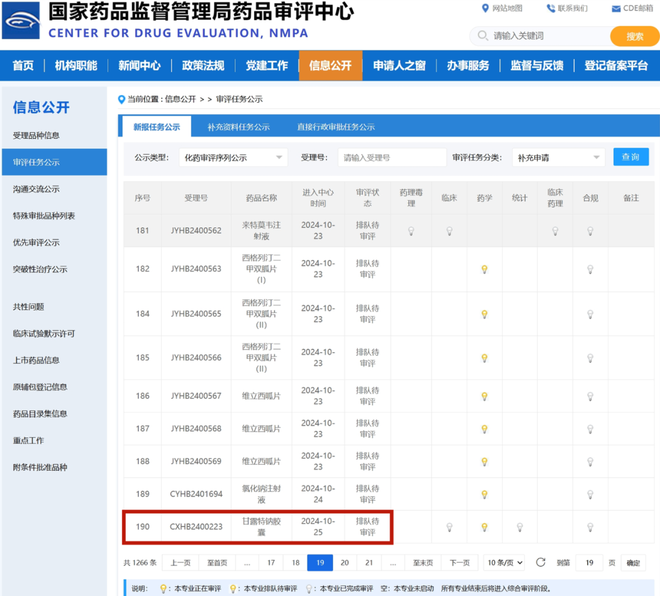660x596 pixels.
Task: Open the 10条/页 page size dropdown
Action: tap(505, 563)
